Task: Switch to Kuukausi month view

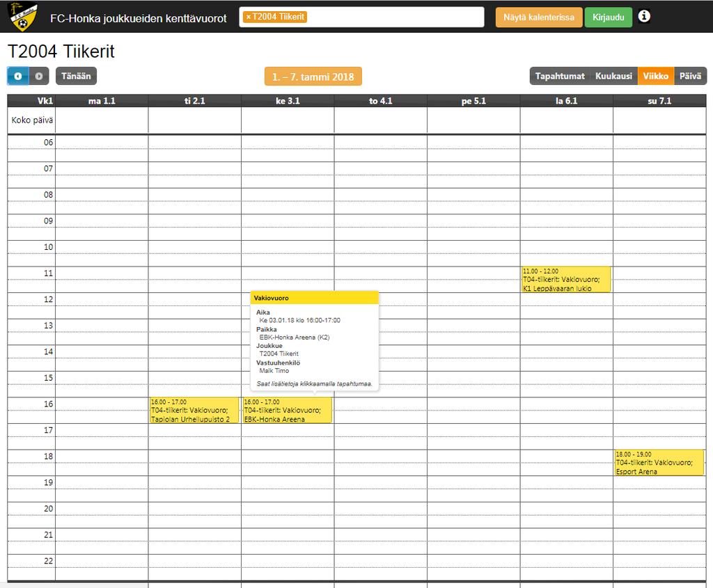Action: (x=613, y=76)
